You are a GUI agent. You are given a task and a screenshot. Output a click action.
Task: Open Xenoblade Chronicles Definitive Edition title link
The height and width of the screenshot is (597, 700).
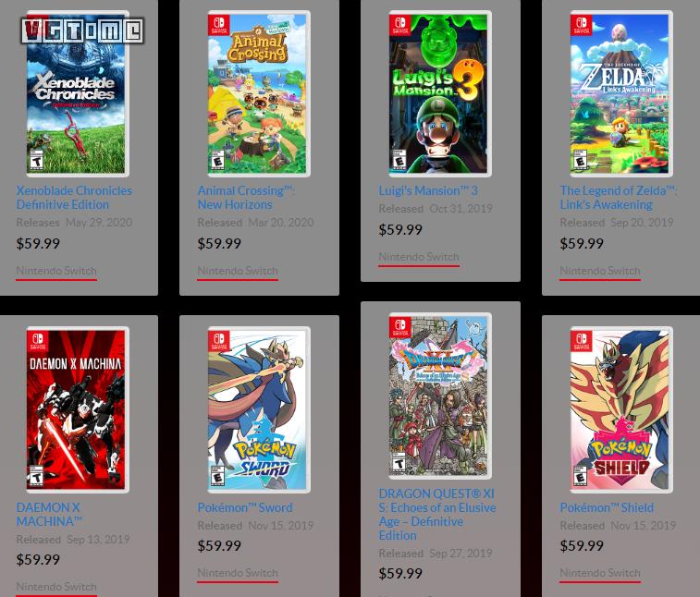pos(74,197)
